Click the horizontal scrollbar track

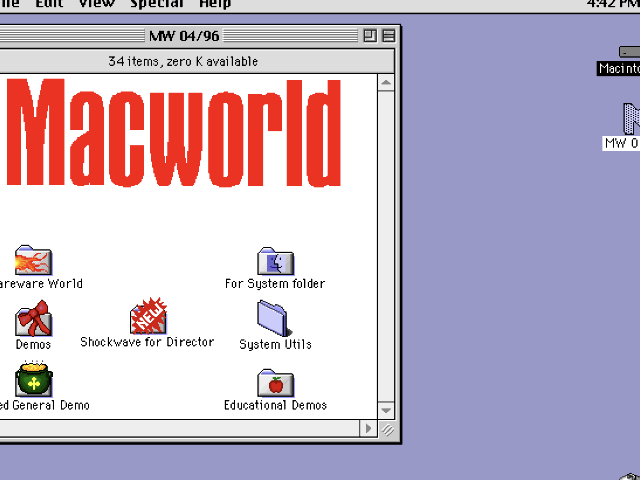pos(180,428)
